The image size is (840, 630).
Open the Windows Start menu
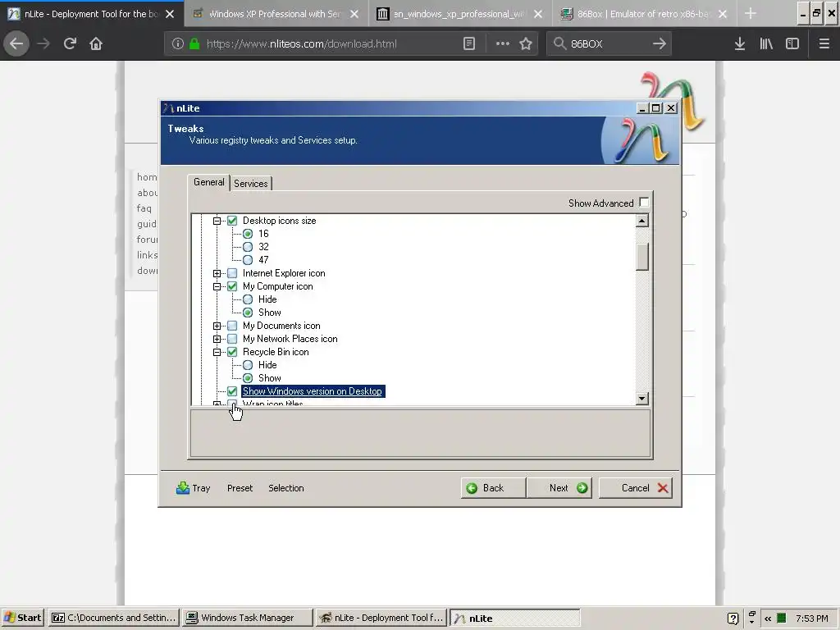pyautogui.click(x=23, y=618)
